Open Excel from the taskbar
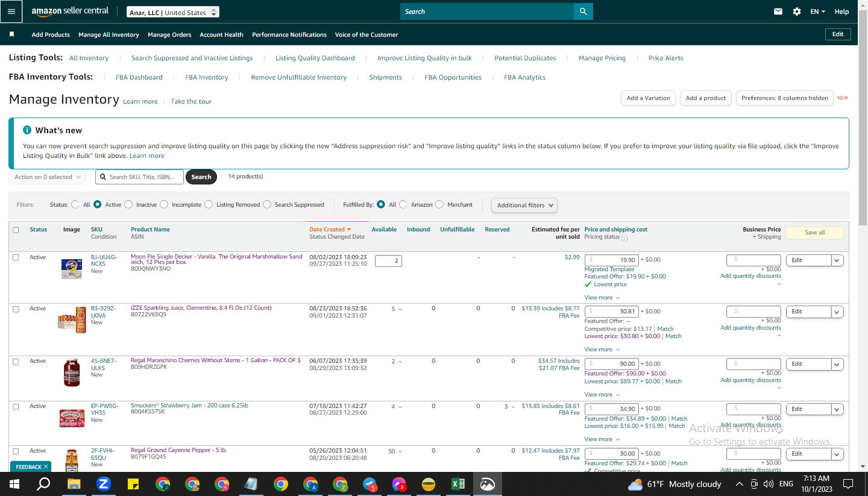868x496 pixels. [458, 484]
